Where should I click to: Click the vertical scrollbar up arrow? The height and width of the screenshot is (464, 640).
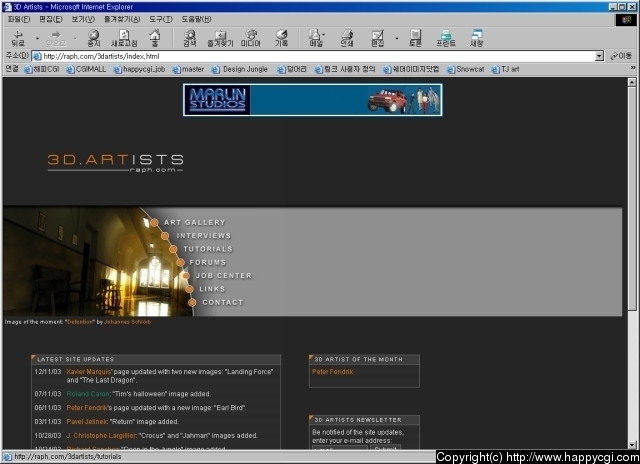click(632, 82)
